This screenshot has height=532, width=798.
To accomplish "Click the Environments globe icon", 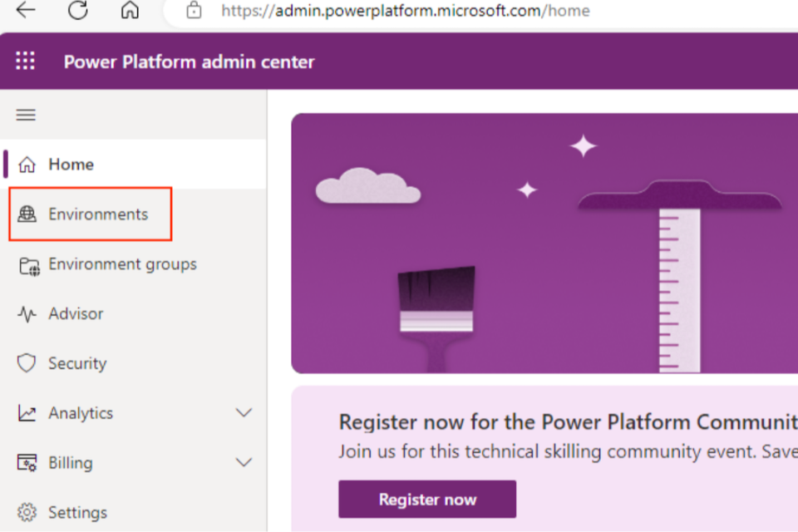I will [27, 214].
